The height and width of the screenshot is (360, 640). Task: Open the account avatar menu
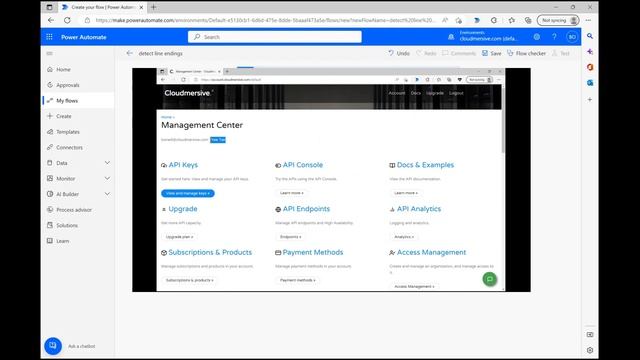pyautogui.click(x=572, y=37)
